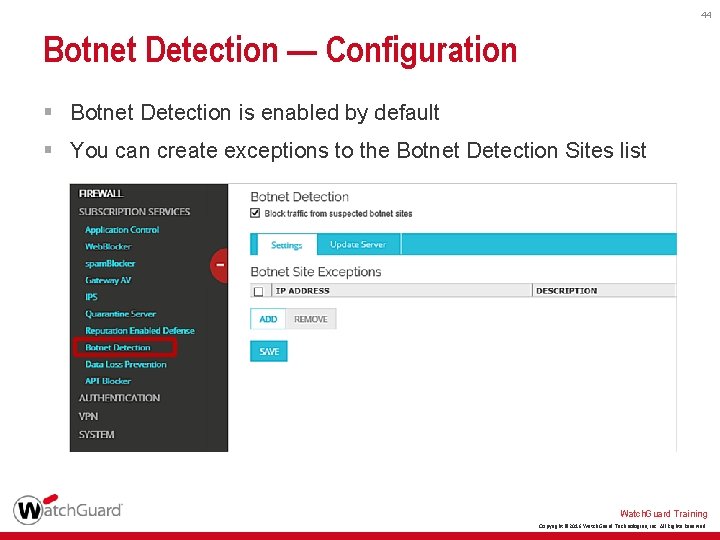Click the WatchGuard logo
Viewport: 720px width, 540px height.
coord(68,509)
